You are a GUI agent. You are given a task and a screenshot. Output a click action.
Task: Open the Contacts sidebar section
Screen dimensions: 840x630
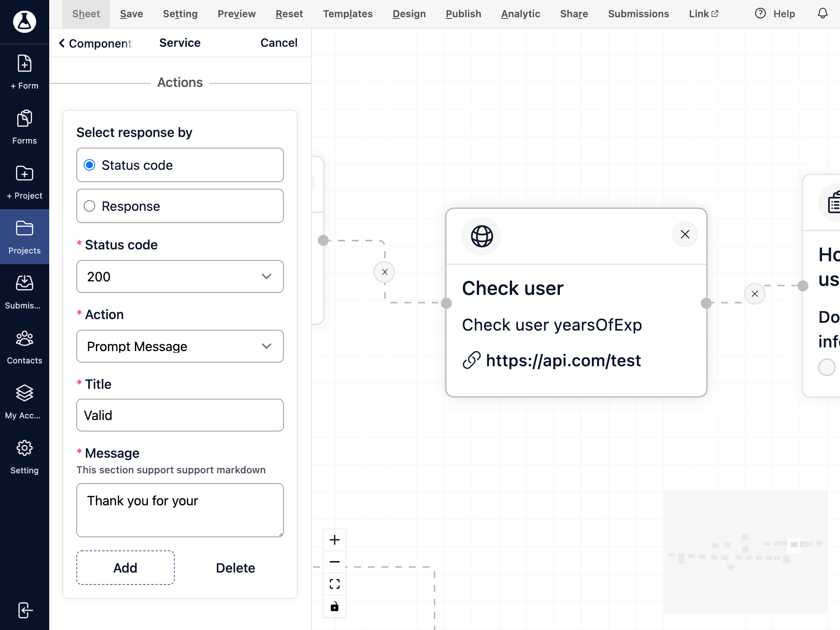pyautogui.click(x=25, y=347)
